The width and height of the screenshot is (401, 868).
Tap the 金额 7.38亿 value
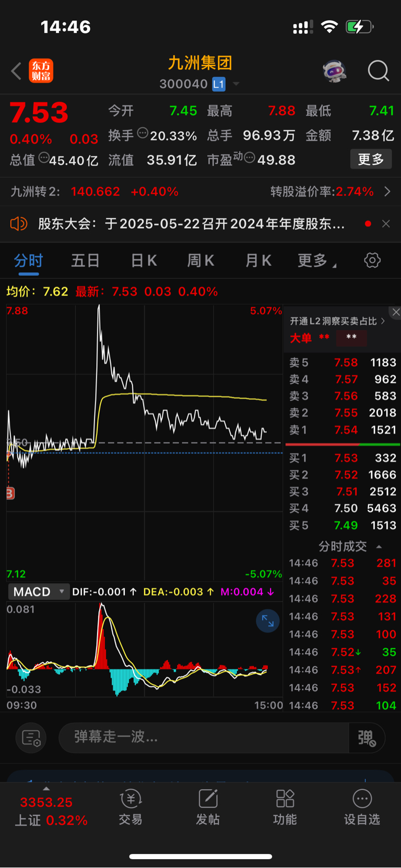coord(373,135)
